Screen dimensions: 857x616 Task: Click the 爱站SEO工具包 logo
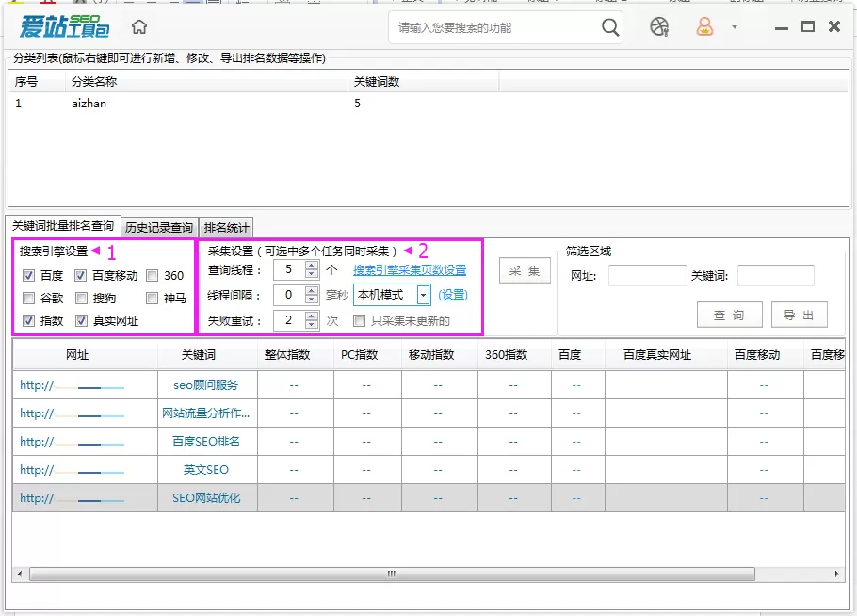click(x=64, y=26)
